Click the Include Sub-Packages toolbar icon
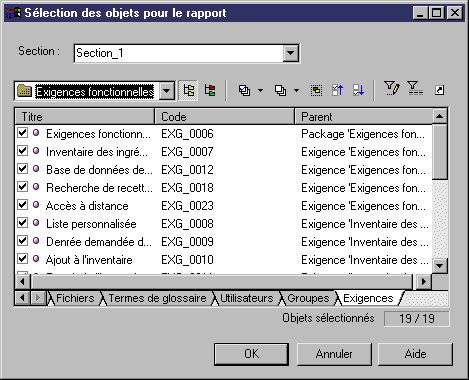469x380 pixels. tap(189, 90)
